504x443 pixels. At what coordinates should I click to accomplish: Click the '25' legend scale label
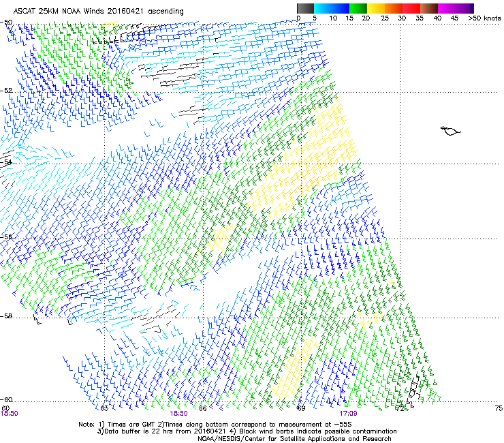(x=385, y=18)
